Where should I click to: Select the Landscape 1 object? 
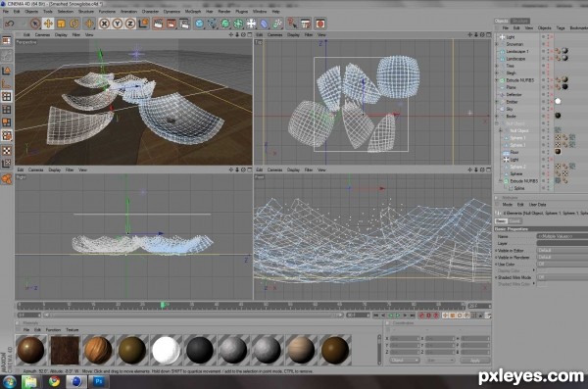[x=517, y=51]
